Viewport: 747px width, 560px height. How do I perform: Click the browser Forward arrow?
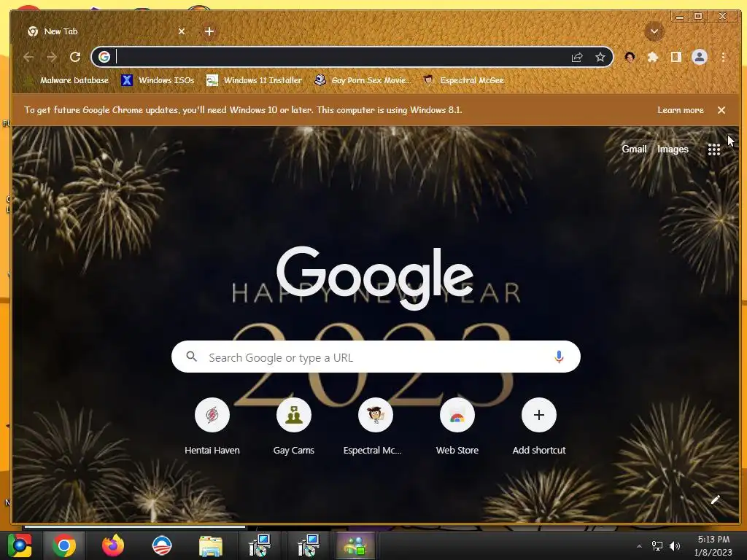coord(52,57)
